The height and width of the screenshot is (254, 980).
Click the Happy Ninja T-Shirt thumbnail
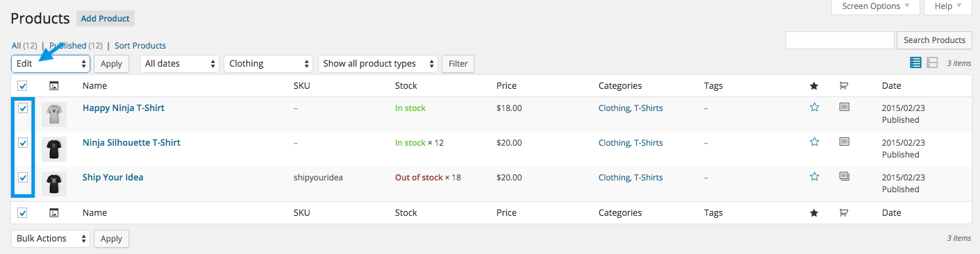(x=54, y=114)
